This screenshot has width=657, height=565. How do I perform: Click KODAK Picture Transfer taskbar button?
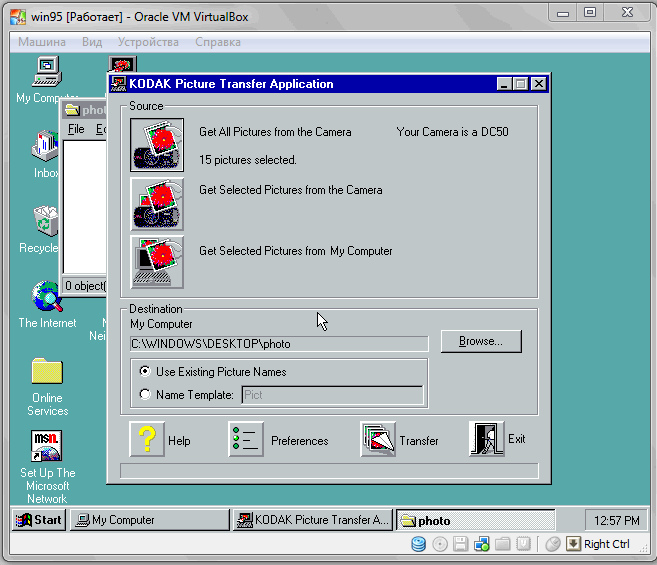pos(313,520)
